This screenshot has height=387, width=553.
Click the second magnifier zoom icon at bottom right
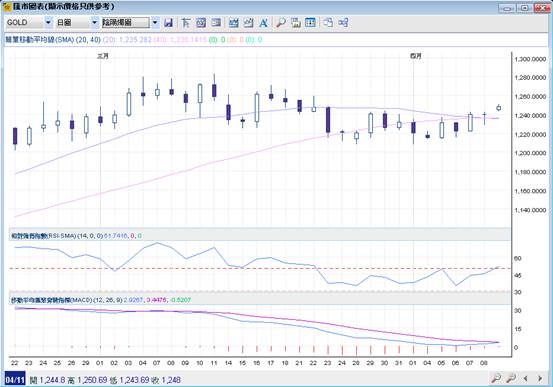(511, 379)
